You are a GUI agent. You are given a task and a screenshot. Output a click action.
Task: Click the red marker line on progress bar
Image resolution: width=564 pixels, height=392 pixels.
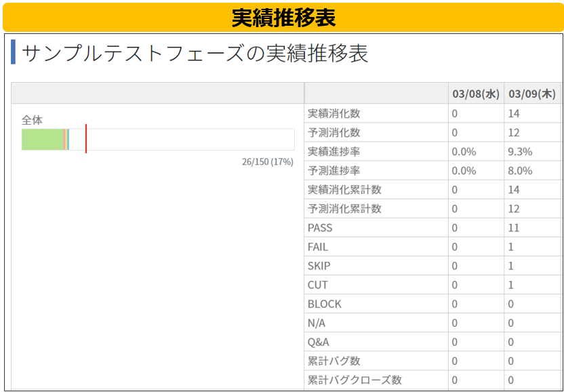[86, 138]
